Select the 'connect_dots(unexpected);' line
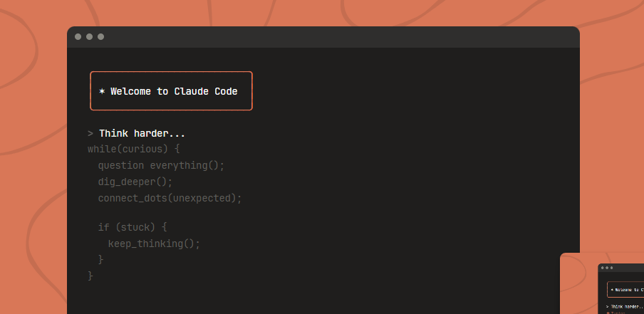This screenshot has width=644, height=314. click(x=170, y=198)
